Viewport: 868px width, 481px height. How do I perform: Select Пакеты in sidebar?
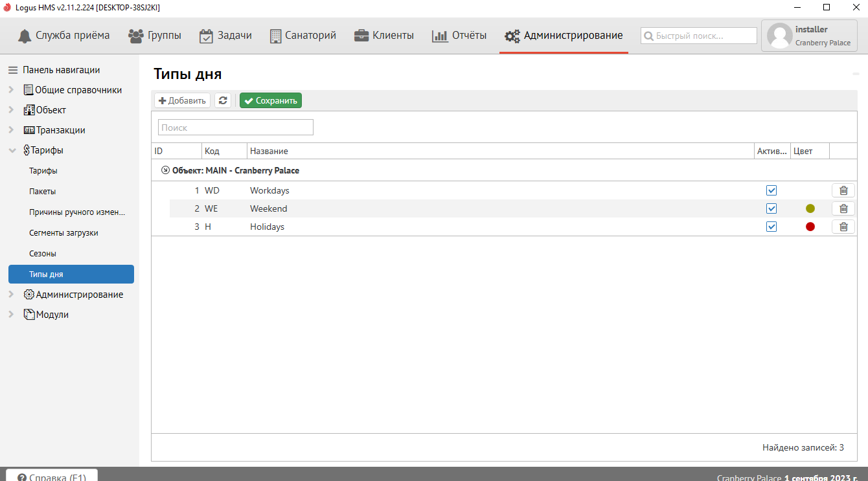43,192
